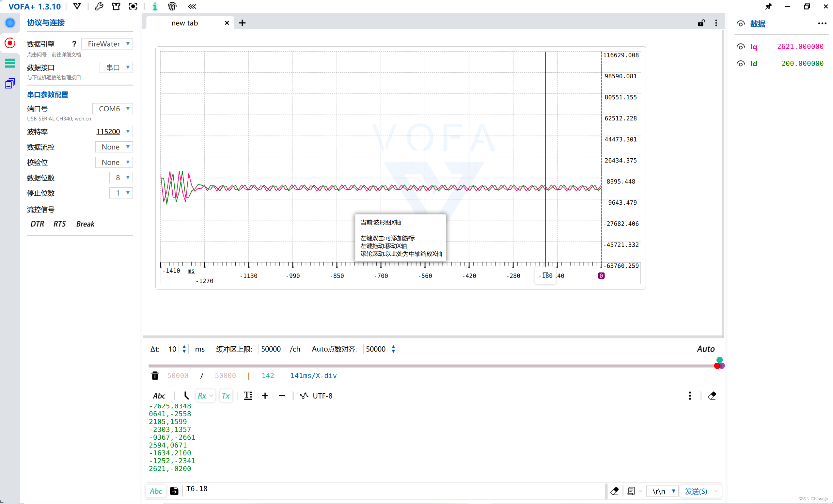This screenshot has width=833, height=504.
Task: Click the unlock icon beside the tab bar
Action: click(701, 23)
